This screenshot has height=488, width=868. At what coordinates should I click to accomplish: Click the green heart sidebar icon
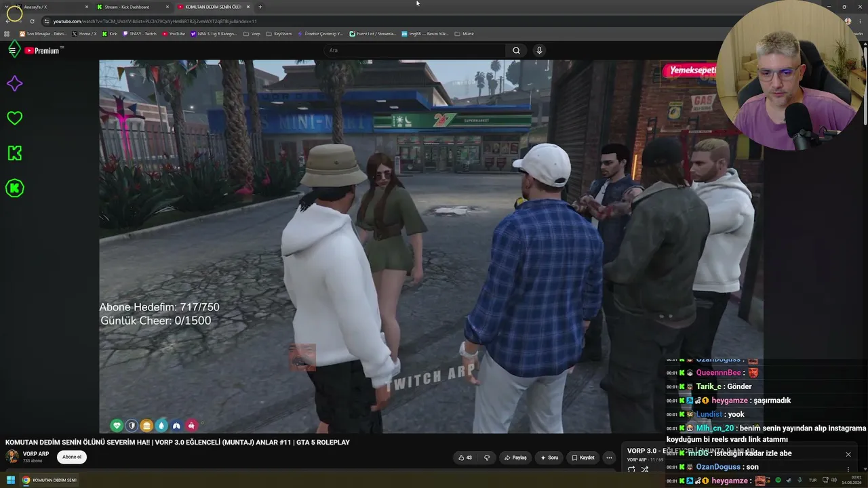point(14,118)
